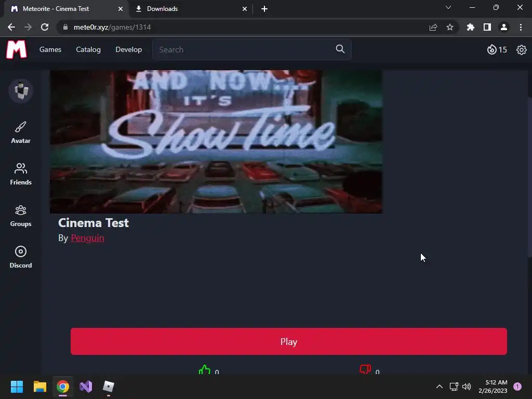Open File Explorer from taskbar
Screen dimensions: 532x399
point(39,387)
